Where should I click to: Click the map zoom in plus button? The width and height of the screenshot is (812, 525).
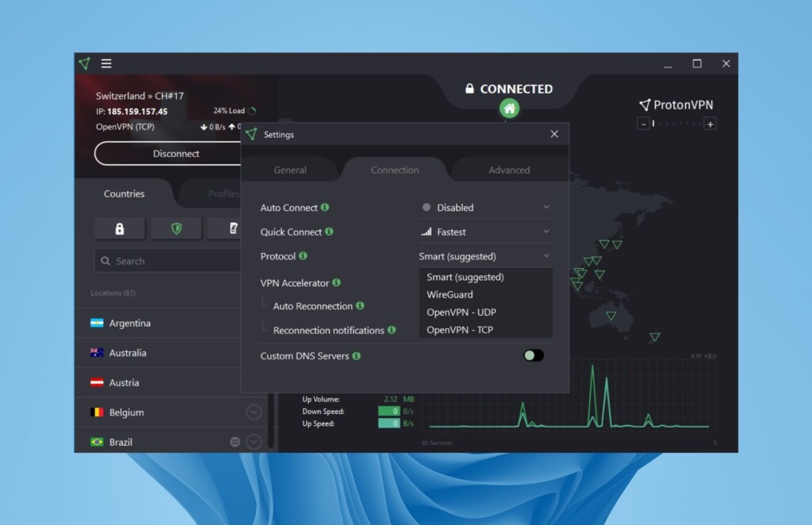click(710, 124)
